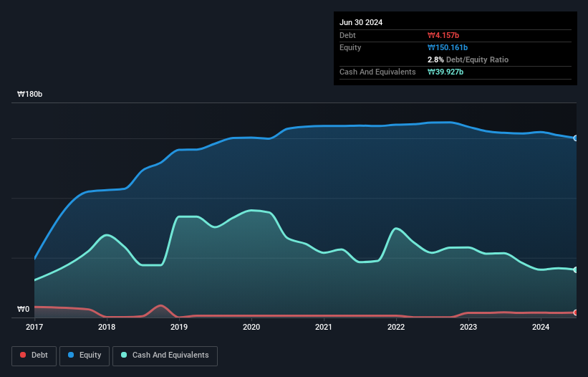The height and width of the screenshot is (377, 588).
Task: Click the 2021 x-axis label
Action: (x=324, y=327)
